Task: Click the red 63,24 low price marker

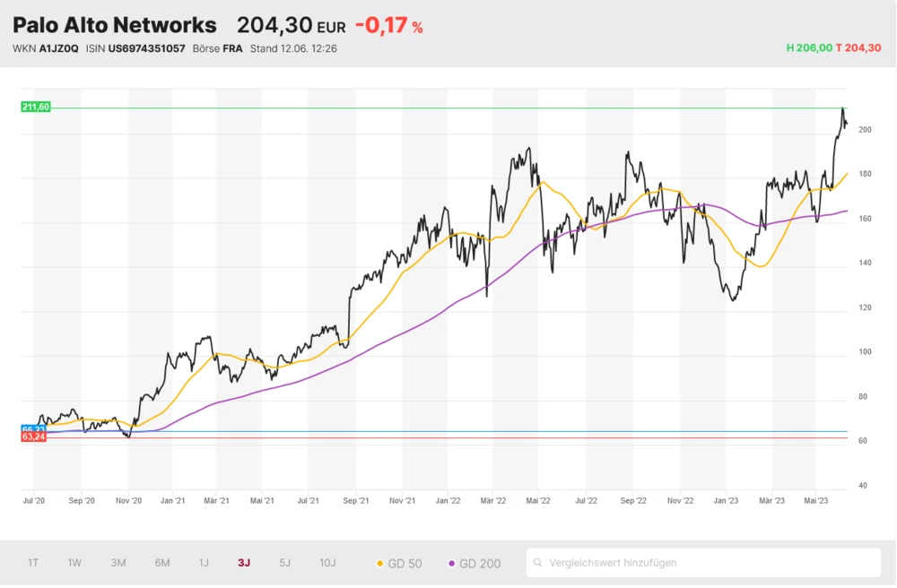Action: [33, 437]
